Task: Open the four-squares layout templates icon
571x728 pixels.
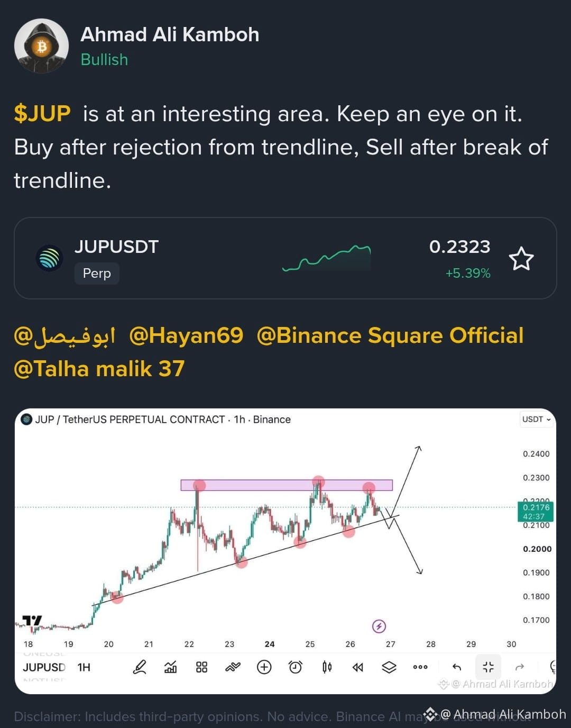Action: point(201,667)
